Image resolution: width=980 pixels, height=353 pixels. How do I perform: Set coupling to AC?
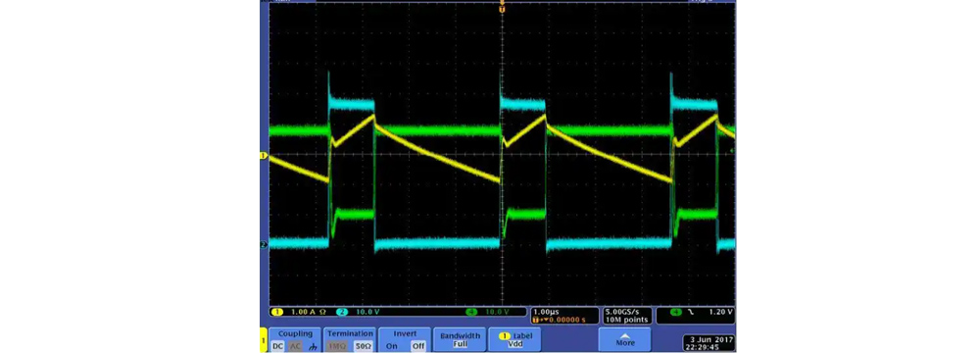pyautogui.click(x=294, y=346)
